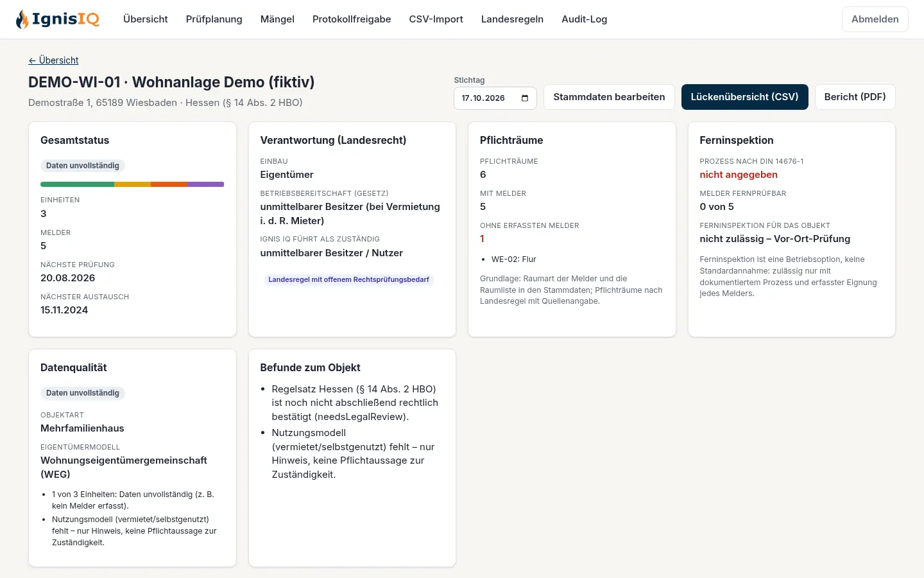This screenshot has width=924, height=578.
Task: Open the CSV-Import page
Action: click(436, 19)
